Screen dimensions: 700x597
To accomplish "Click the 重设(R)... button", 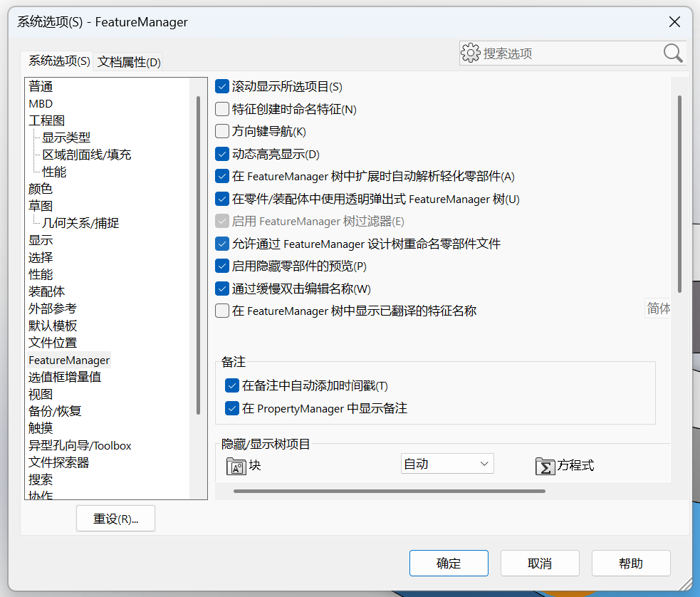I will point(115,519).
